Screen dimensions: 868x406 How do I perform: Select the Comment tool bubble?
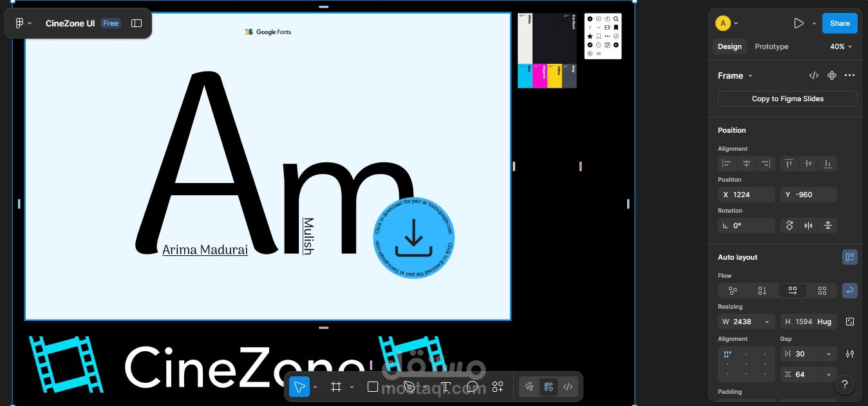[472, 387]
